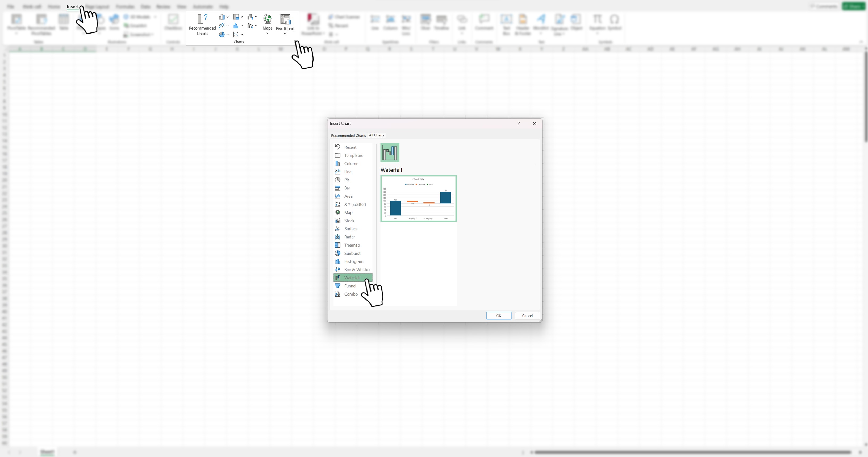Click the Waterfall subtype icon at top

coord(390,152)
